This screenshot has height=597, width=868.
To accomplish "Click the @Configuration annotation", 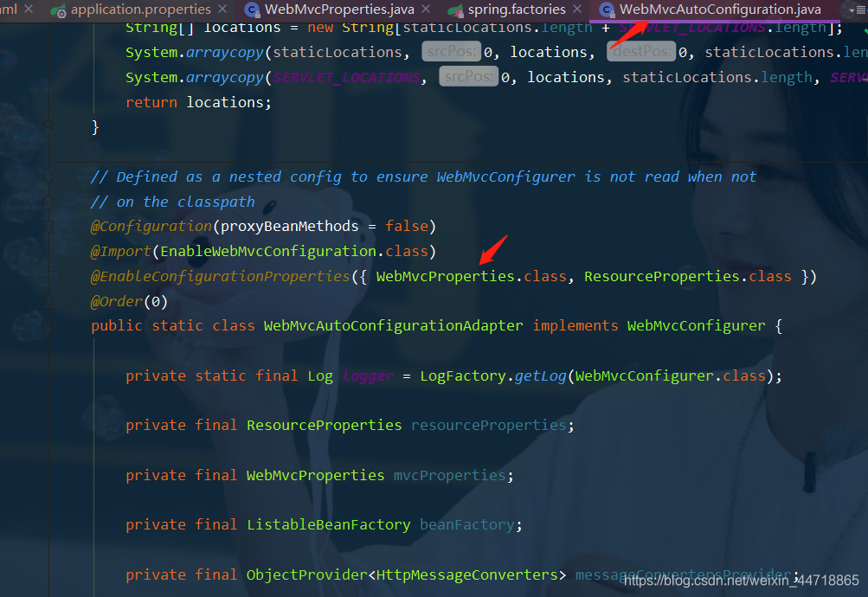I will [151, 227].
